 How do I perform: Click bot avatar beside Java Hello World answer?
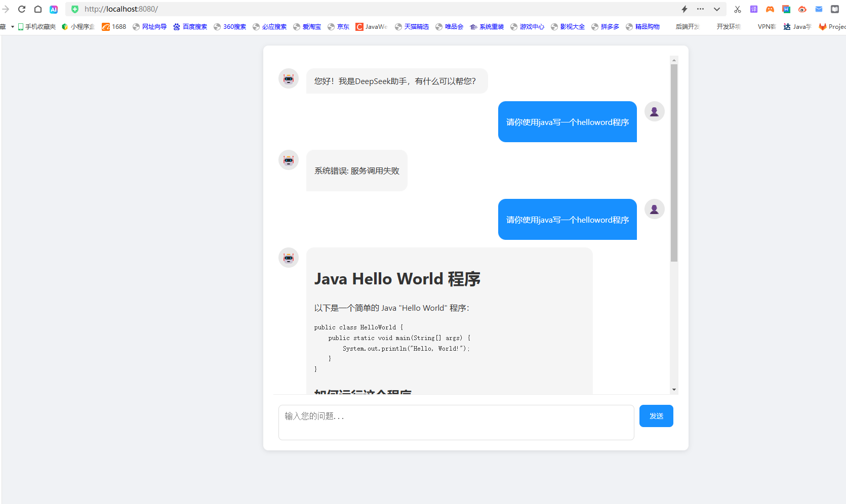coord(289,258)
